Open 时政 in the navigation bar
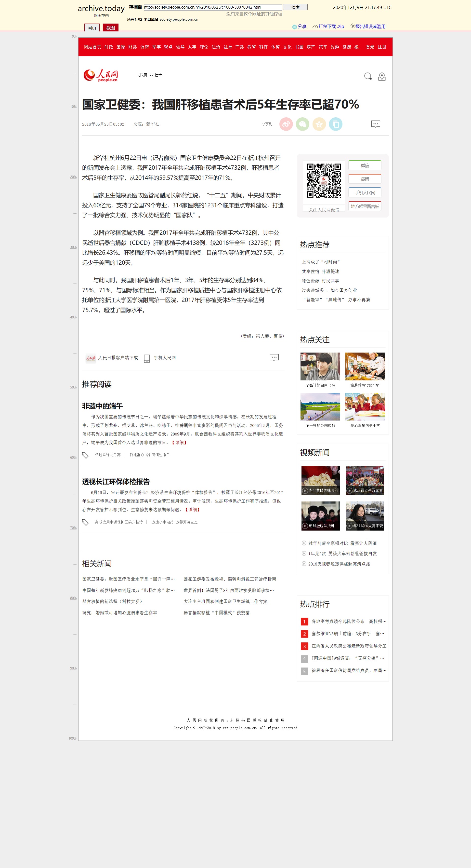This screenshot has height=868, width=471. point(109,47)
